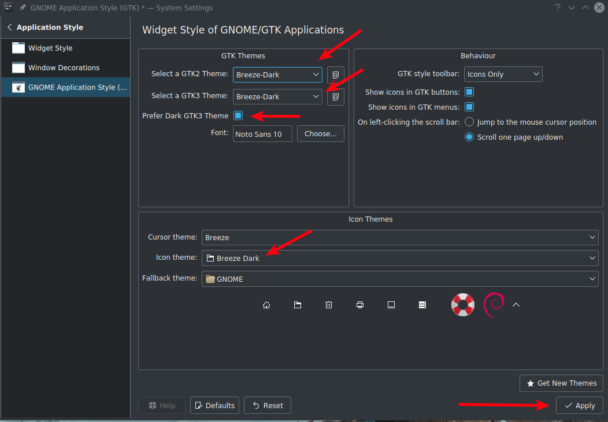Image resolution: width=608 pixels, height=422 pixels.
Task: Click the GNOME Application Style sidebar icon
Action: pos(18,87)
